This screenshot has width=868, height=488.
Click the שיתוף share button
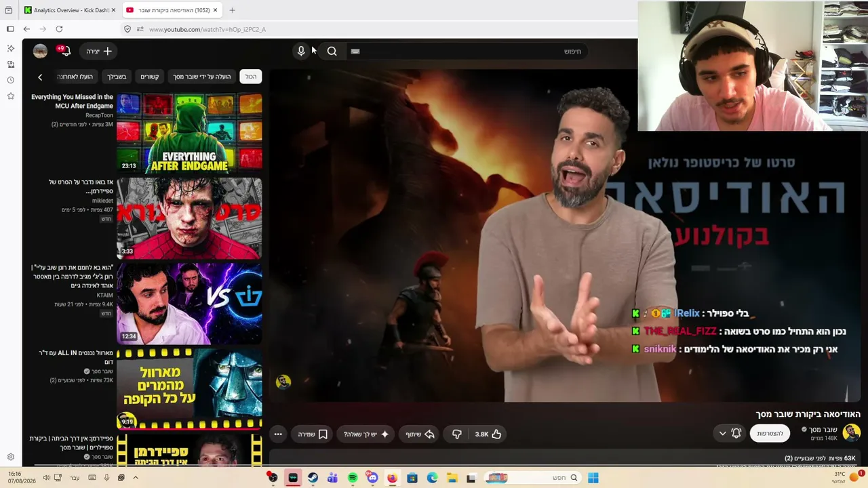[420, 434]
